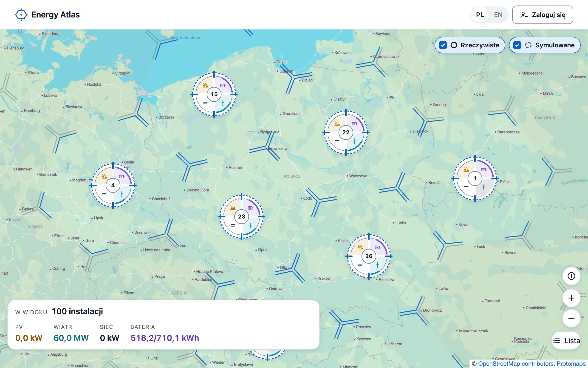588x368 pixels.
Task: Open single-installation marker near Pińsk
Action: pyautogui.click(x=475, y=179)
